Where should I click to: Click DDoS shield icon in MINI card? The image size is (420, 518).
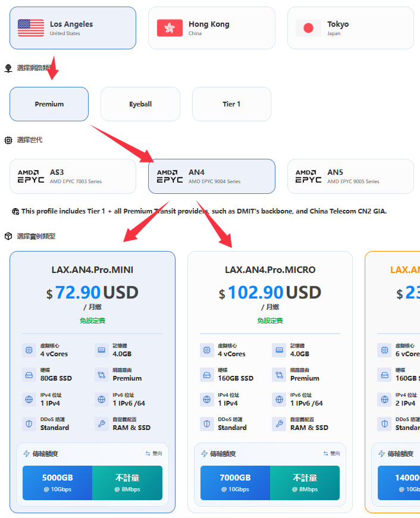tap(29, 424)
